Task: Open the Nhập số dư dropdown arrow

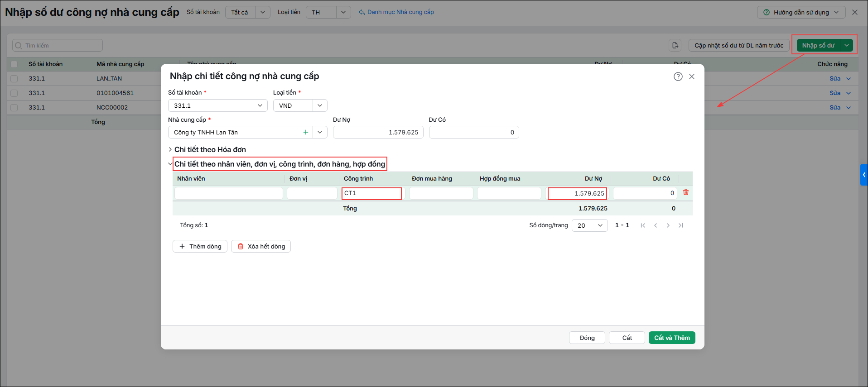Action: (847, 45)
